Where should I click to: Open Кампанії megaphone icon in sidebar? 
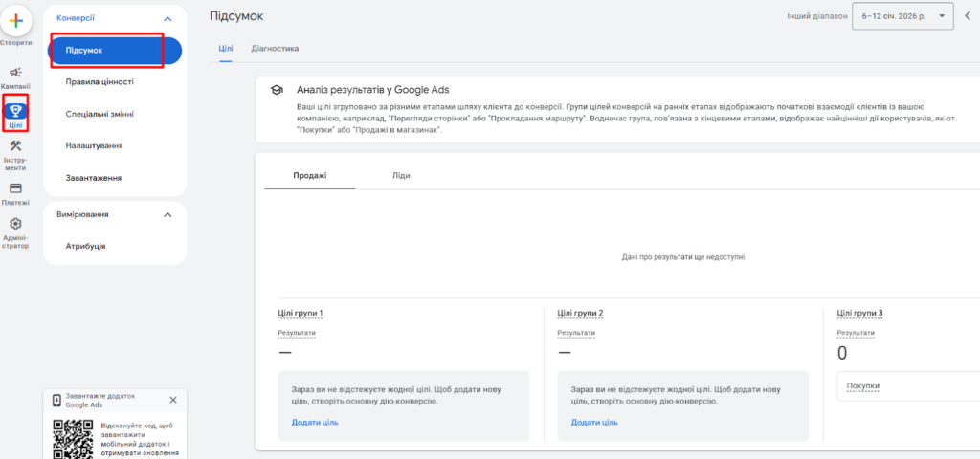[x=16, y=72]
